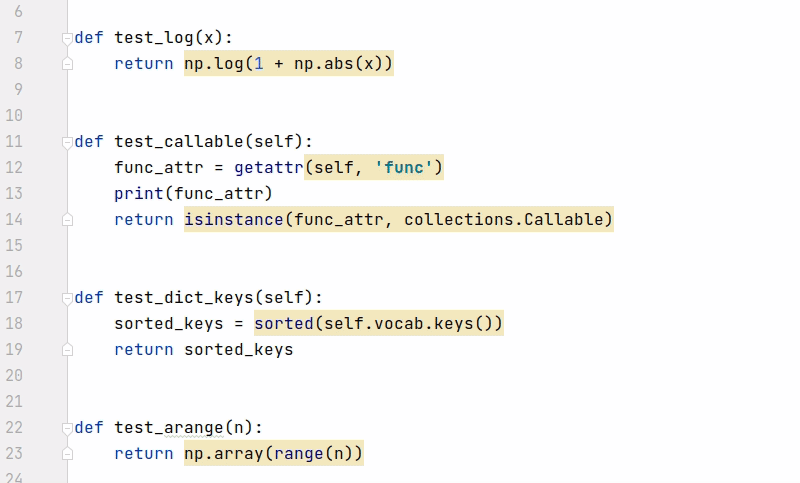The image size is (800, 483).
Task: Click fold end marker on line 8
Action: click(67, 64)
